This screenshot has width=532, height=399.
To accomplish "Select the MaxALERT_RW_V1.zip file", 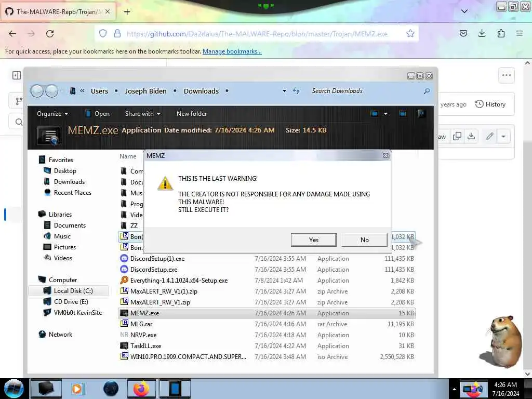I will point(267,302).
